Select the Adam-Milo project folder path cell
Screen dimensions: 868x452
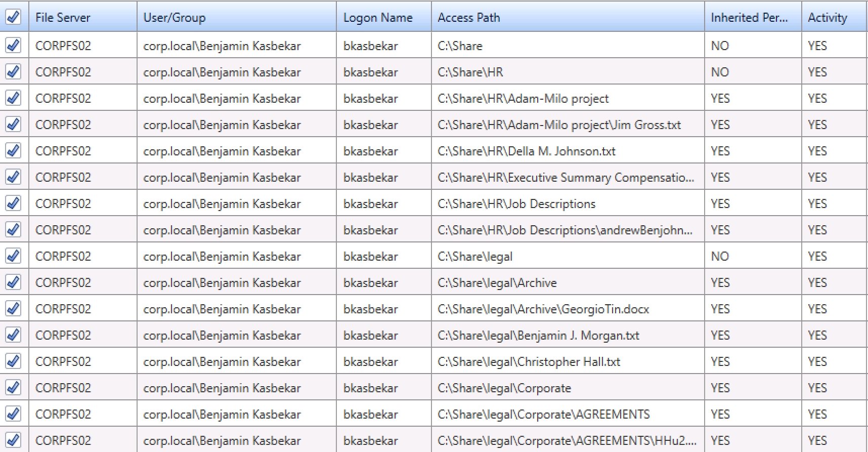pyautogui.click(x=523, y=99)
